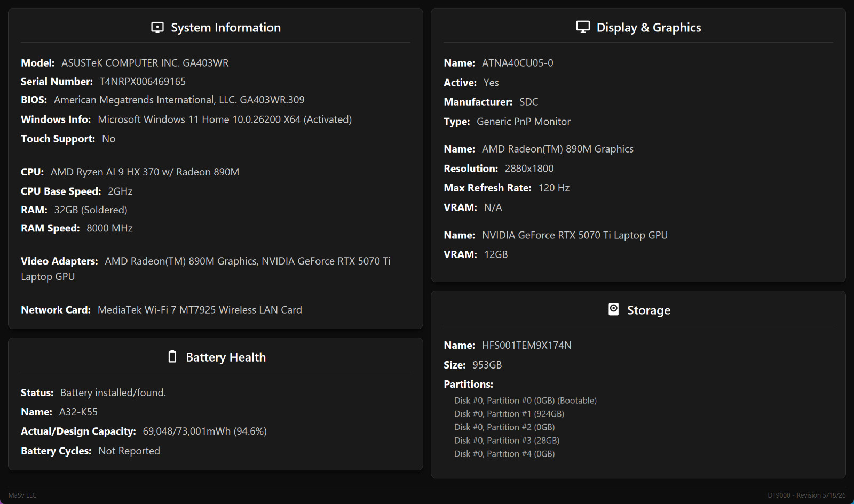Viewport: 854px width, 504px height.
Task: Click the Storage drive icon
Action: (614, 309)
